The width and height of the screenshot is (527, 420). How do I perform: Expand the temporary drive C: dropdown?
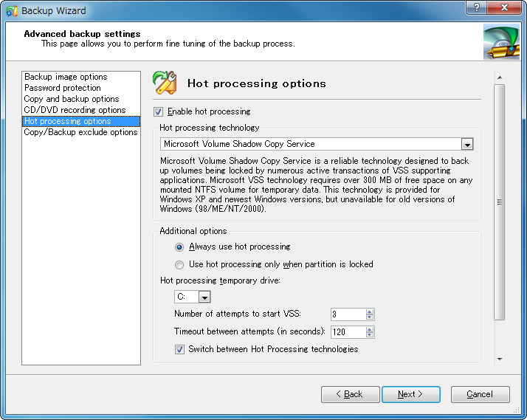(204, 297)
